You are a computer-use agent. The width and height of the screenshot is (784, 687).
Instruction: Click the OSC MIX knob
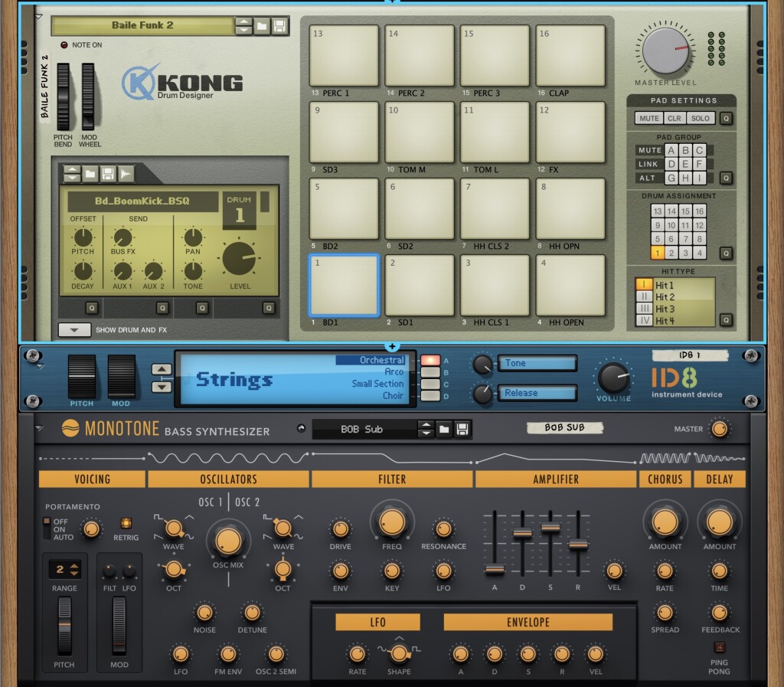228,541
